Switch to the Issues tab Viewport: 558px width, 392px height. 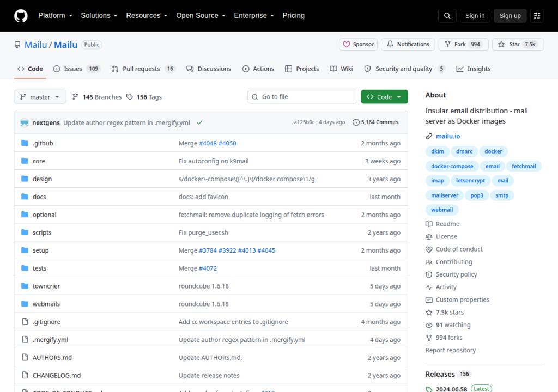tap(77, 69)
